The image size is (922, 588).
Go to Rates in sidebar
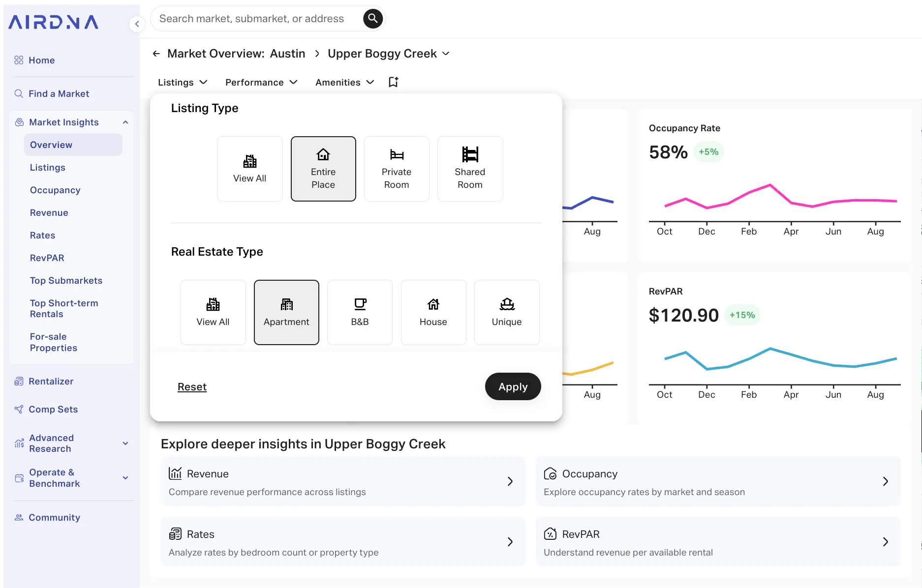tap(42, 235)
